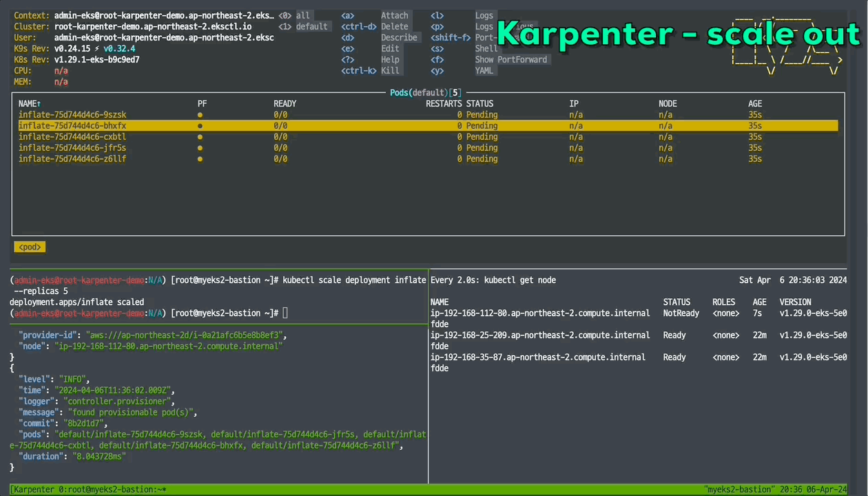
Task: Click the Shell shortcut hint
Action: 486,48
